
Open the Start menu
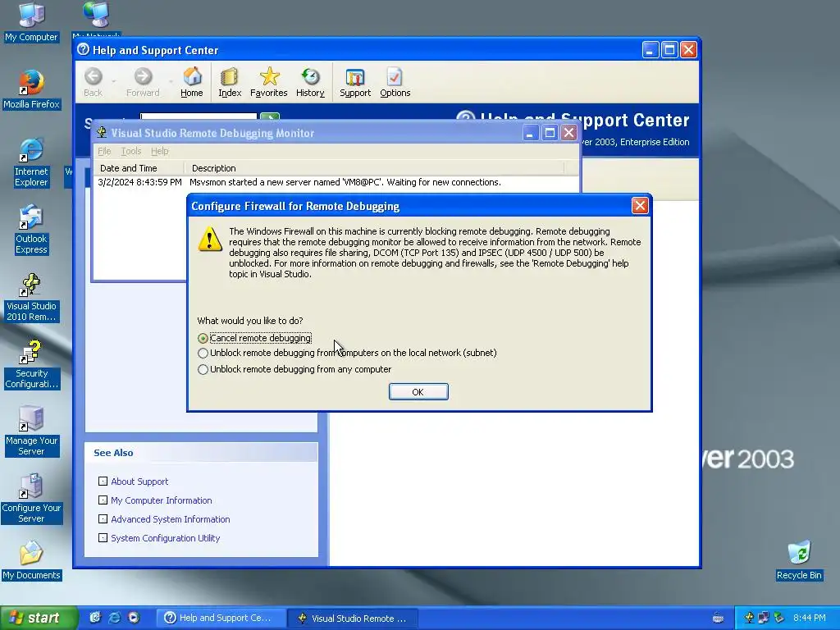tap(39, 618)
